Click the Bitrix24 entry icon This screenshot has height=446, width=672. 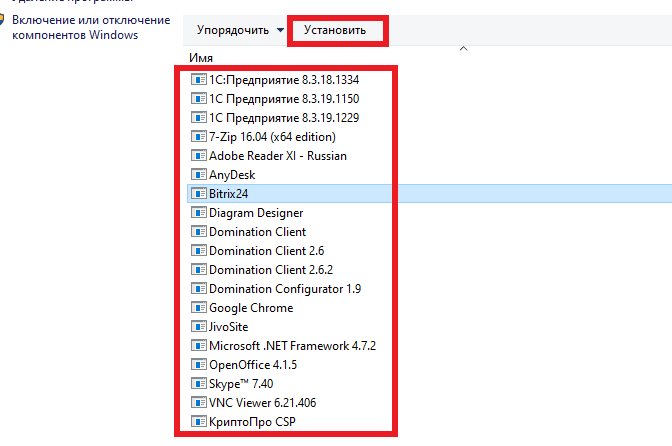click(199, 194)
